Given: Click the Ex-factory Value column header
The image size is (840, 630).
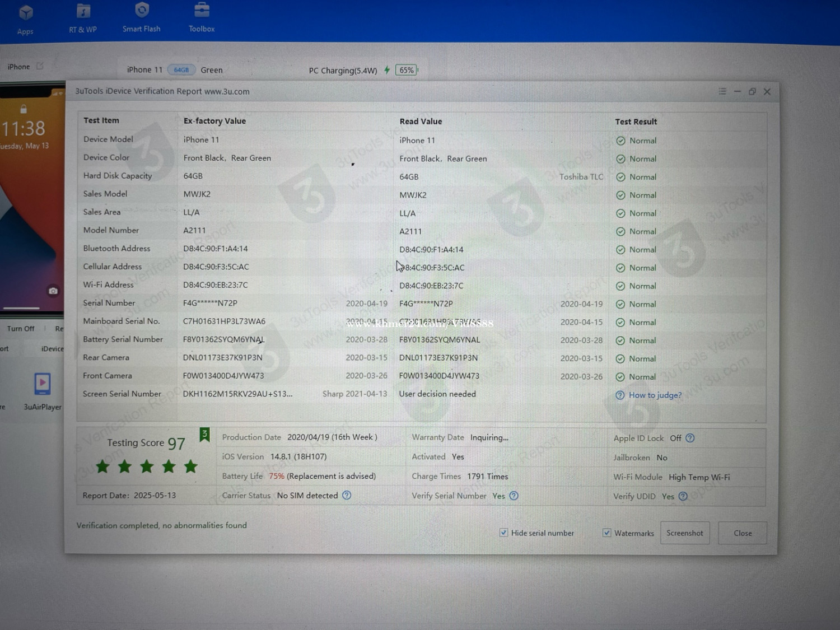Looking at the screenshot, I should (214, 121).
